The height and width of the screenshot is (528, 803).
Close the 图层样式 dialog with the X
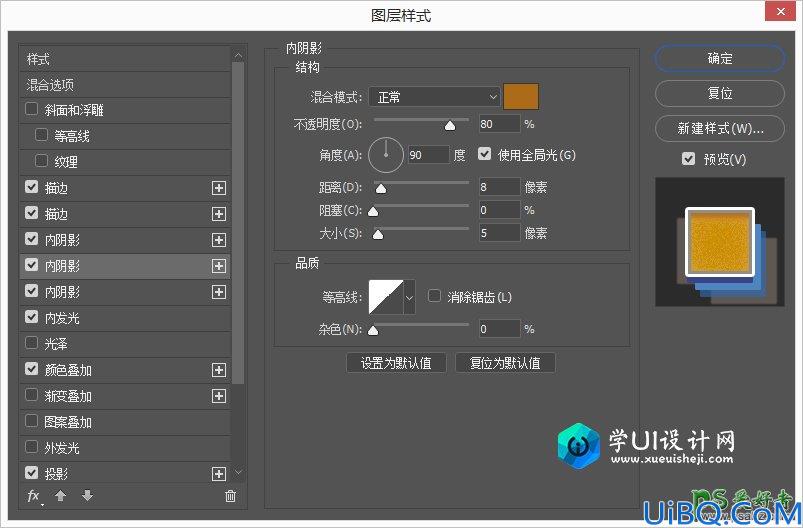(x=781, y=11)
